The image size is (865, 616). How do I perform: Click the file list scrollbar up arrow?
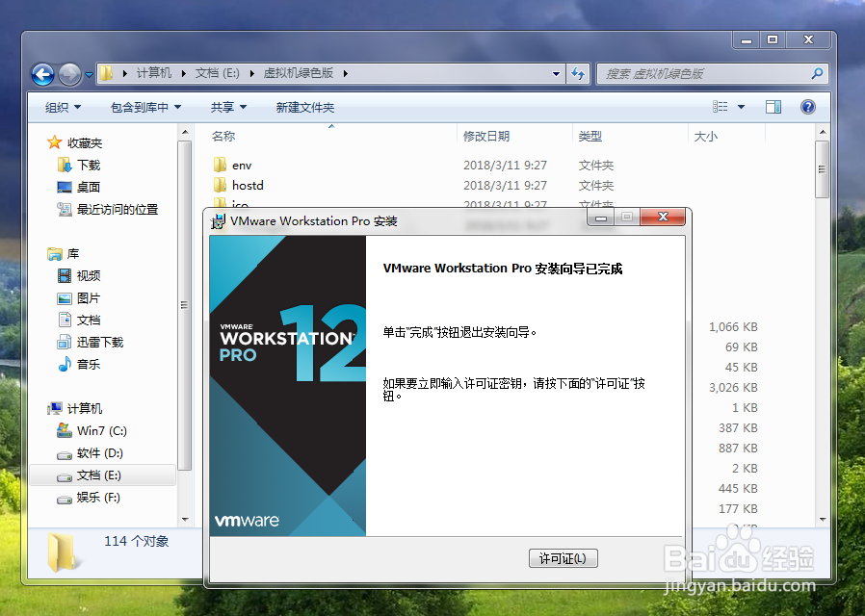coord(822,132)
